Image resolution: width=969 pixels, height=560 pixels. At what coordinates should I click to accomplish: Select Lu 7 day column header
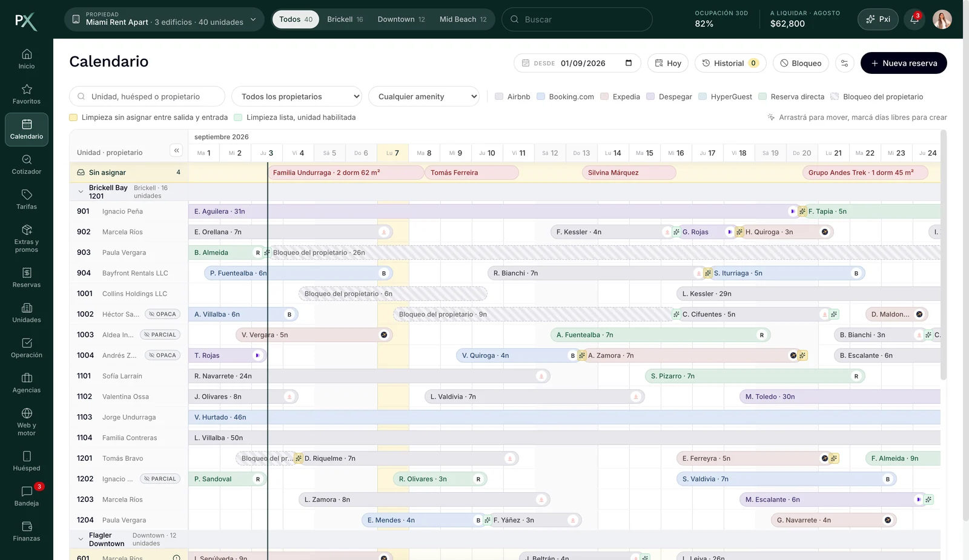click(393, 153)
